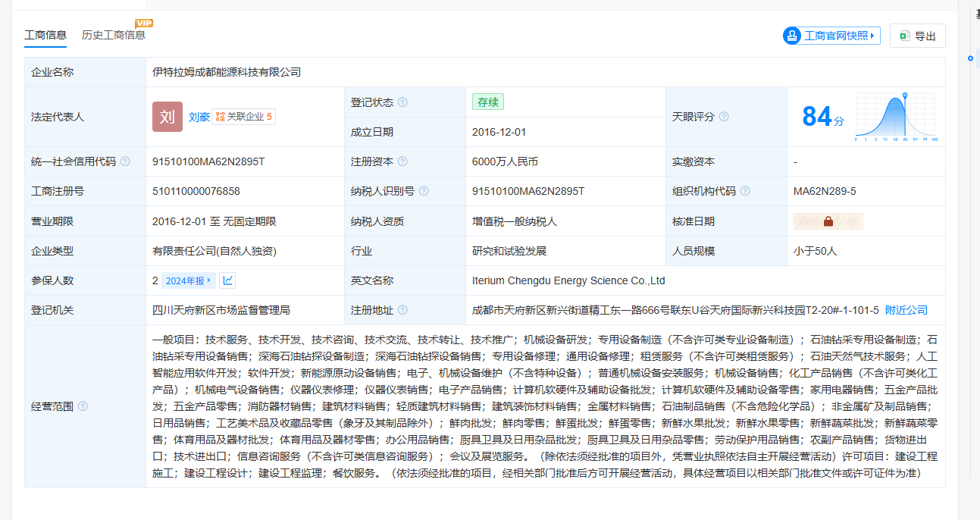The width and height of the screenshot is (980, 520).
Task: Click the locked 核准日期 field
Action: click(828, 221)
